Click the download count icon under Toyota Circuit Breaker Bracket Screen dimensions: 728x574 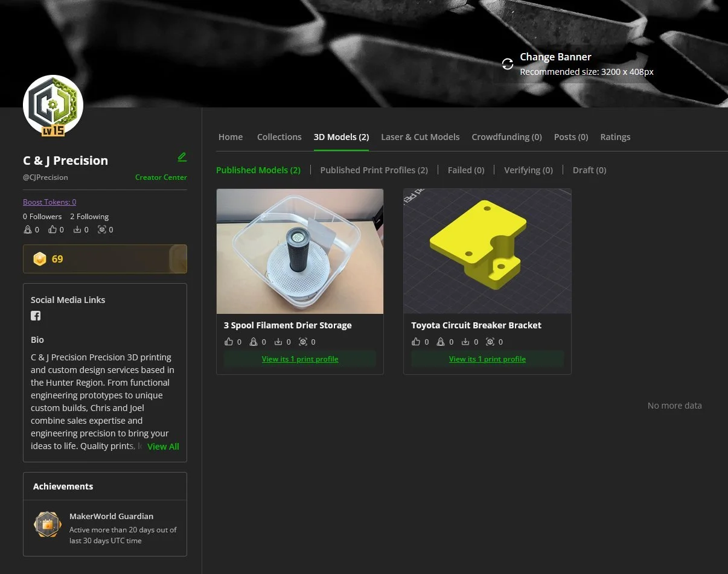465,342
